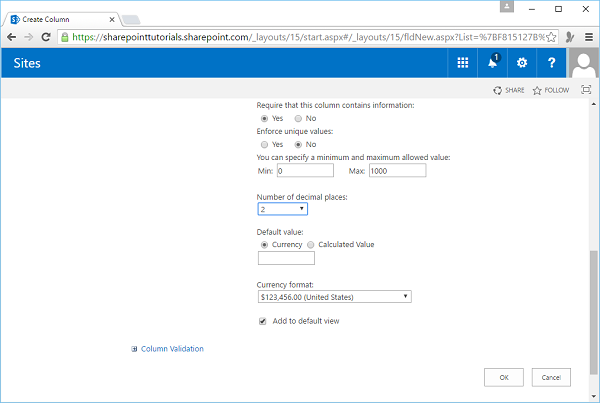Click the help question mark icon

(x=551, y=63)
